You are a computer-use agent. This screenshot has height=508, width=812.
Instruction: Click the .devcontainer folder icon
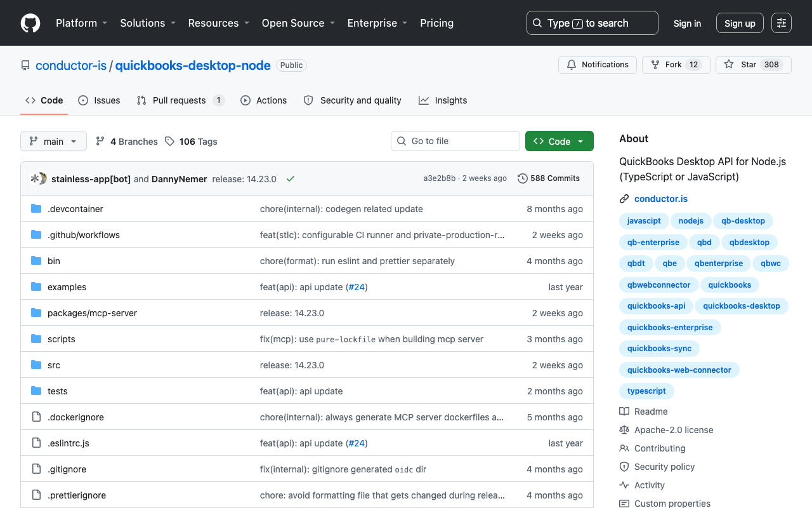point(36,209)
